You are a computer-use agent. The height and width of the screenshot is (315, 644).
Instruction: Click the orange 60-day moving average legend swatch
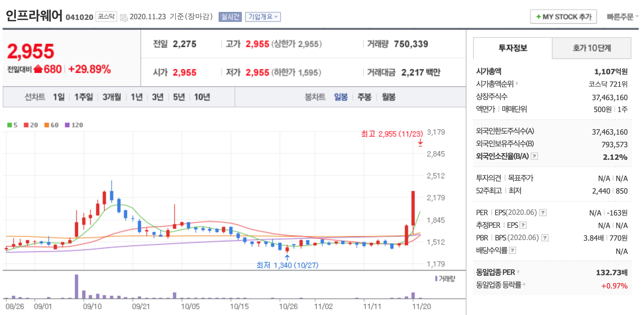[47, 125]
